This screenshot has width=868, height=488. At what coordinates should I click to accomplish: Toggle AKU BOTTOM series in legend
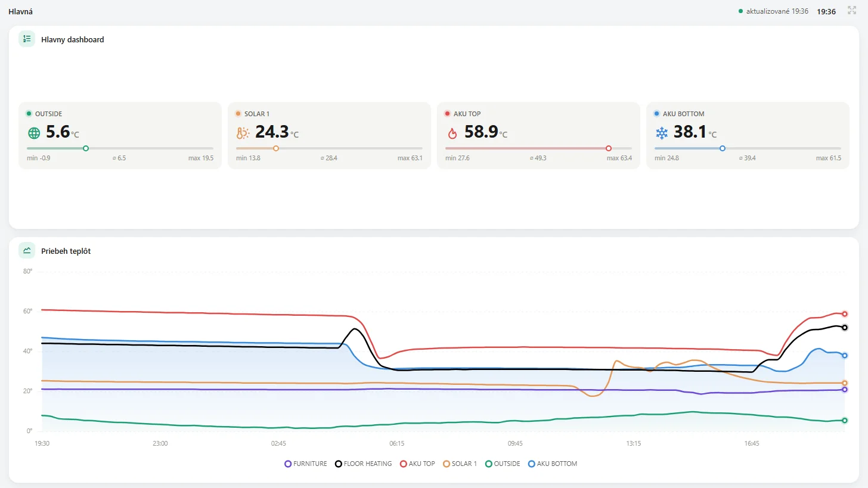[553, 464]
